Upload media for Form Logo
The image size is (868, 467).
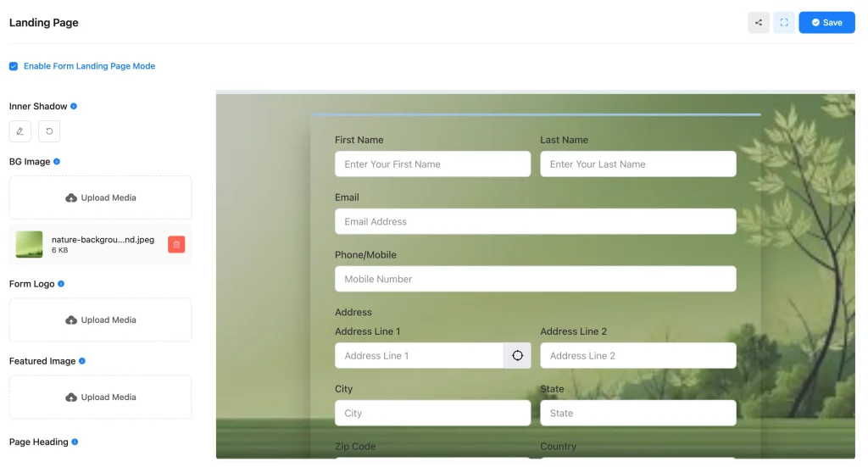coord(100,320)
